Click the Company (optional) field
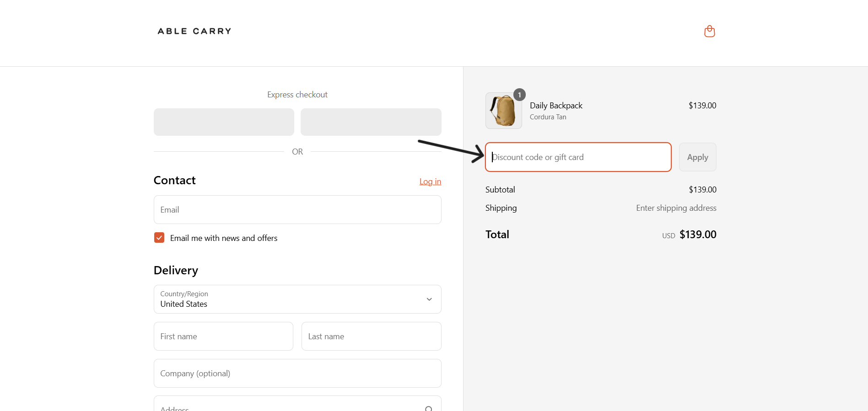 pyautogui.click(x=297, y=374)
